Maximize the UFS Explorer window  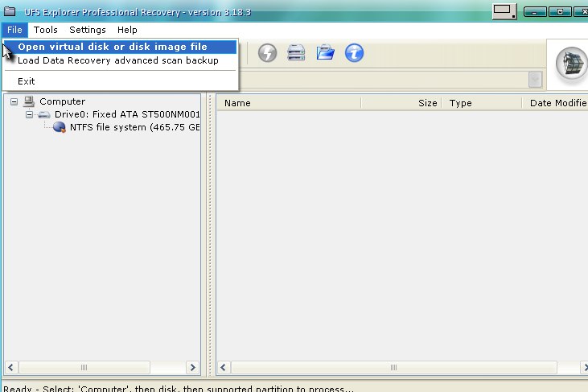560,12
